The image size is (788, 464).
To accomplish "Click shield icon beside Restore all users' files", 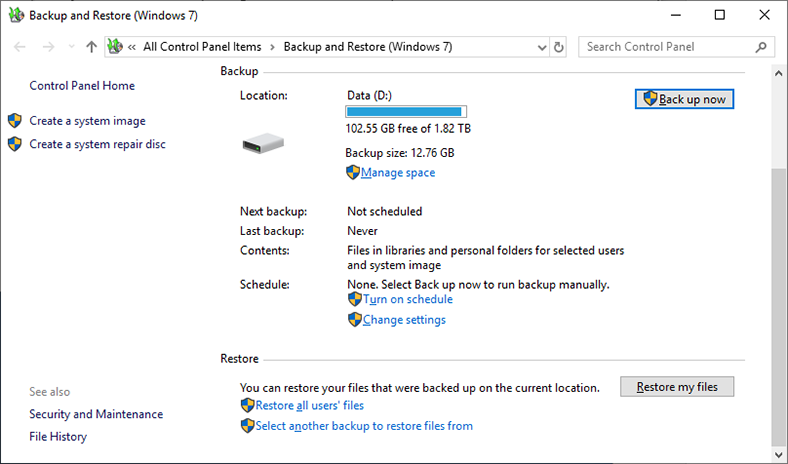I will coord(247,405).
